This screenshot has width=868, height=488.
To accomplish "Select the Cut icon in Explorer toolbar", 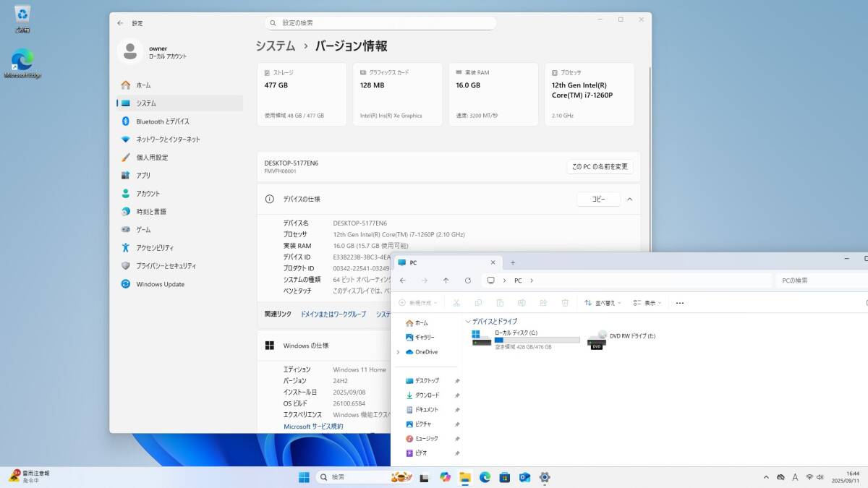I will (x=457, y=302).
